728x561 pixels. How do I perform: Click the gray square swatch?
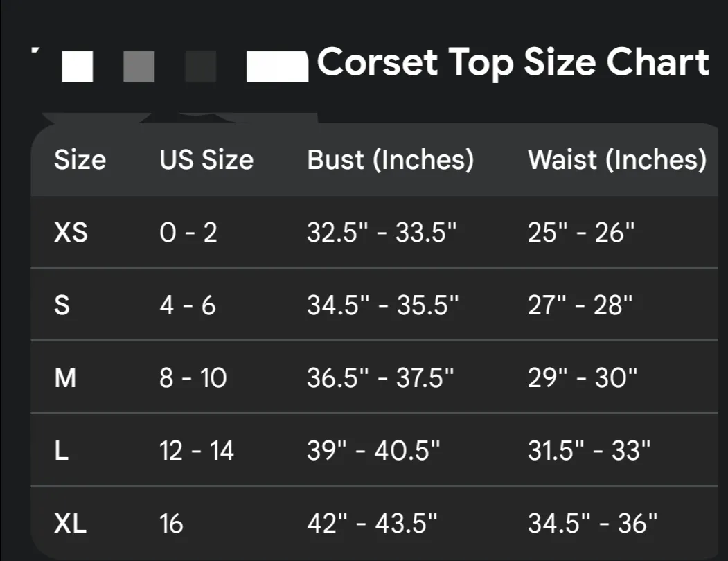coord(139,66)
